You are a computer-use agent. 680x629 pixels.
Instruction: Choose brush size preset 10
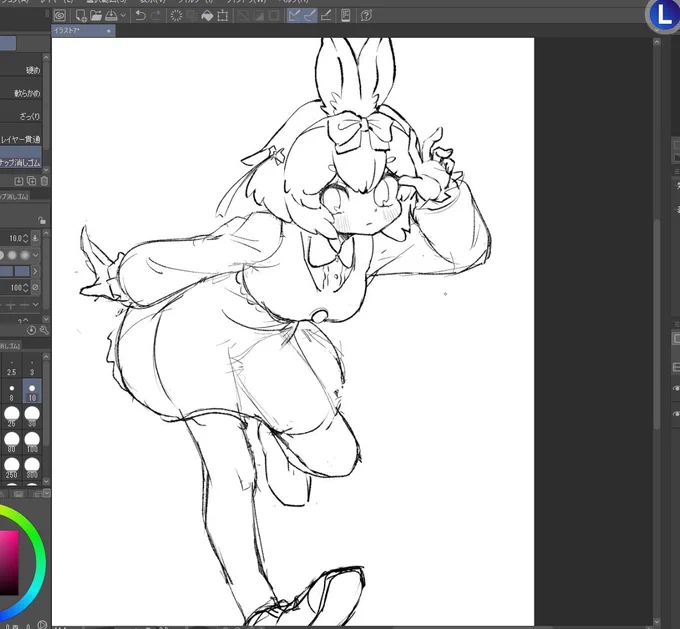coord(32,392)
